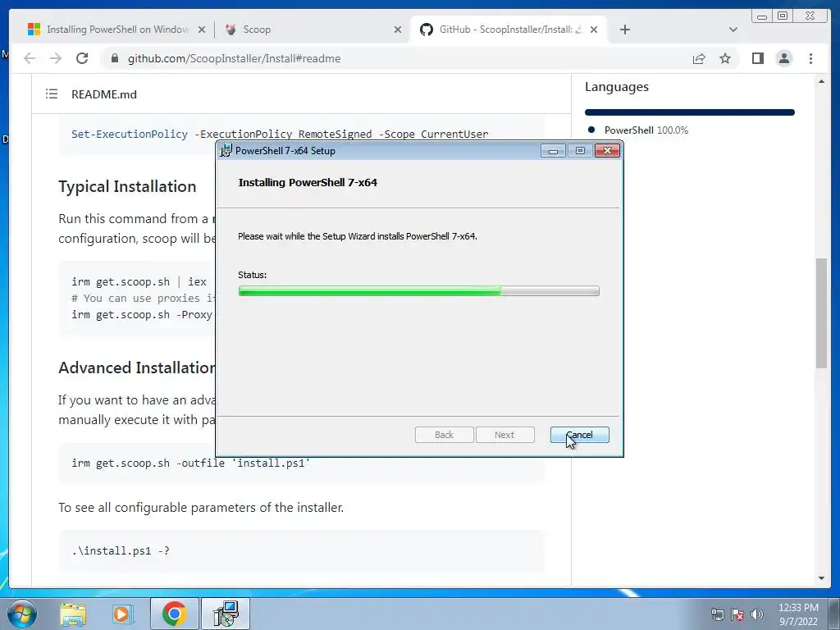840x630 pixels.
Task: Click the volume speaker tray icon
Action: 756,615
